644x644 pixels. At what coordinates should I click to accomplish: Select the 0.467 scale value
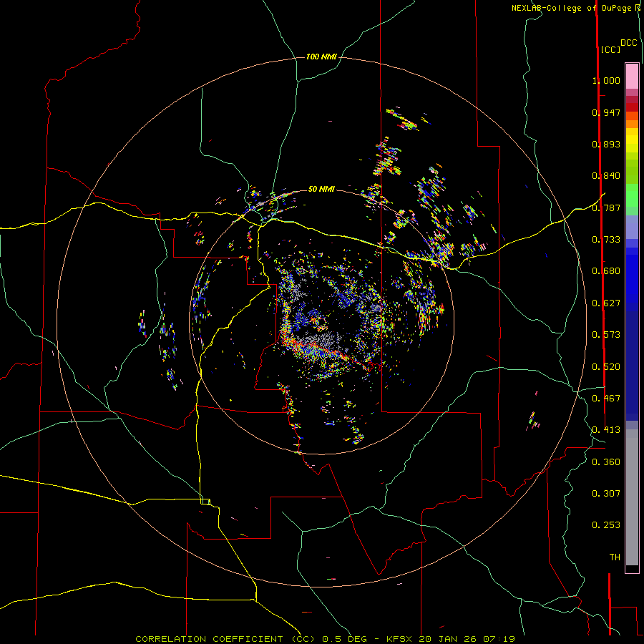[606, 399]
